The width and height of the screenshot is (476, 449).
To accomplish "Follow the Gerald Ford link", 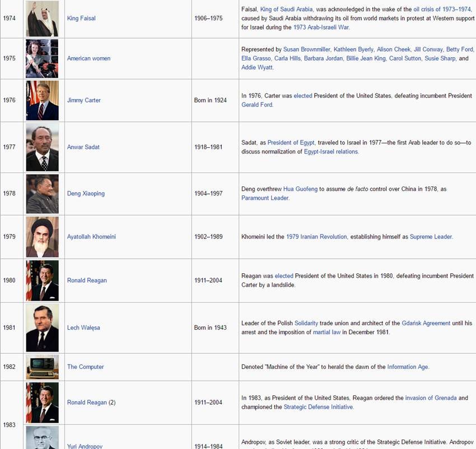I will (256, 105).
